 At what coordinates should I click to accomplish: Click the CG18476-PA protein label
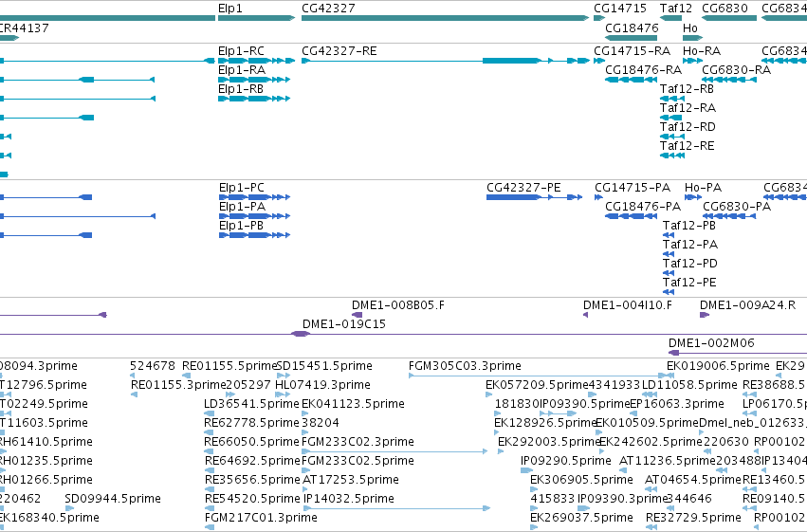643,207
